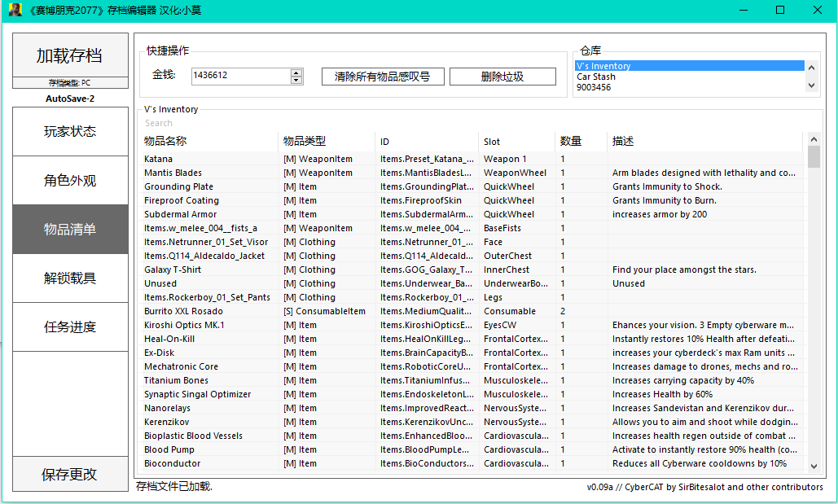This screenshot has height=504, width=838.
Task: Click the 加载存档 load save button
Action: (x=70, y=55)
